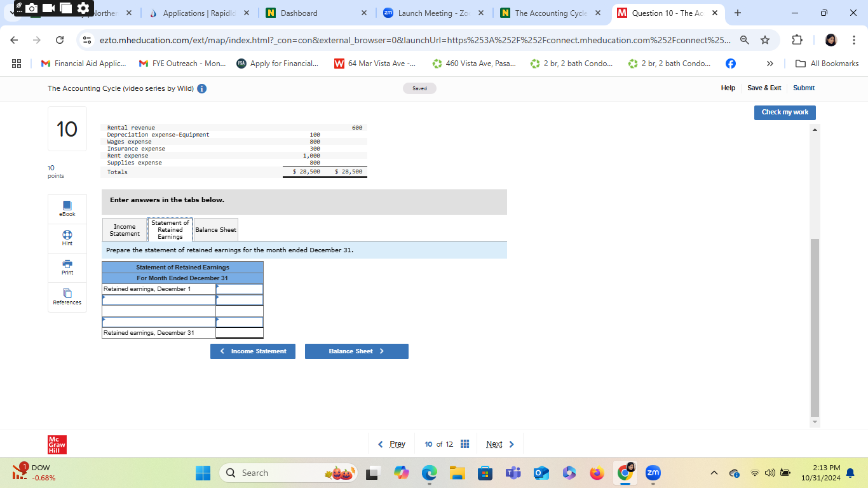This screenshot has height=488, width=868.
Task: Open the References panel
Action: click(x=67, y=296)
